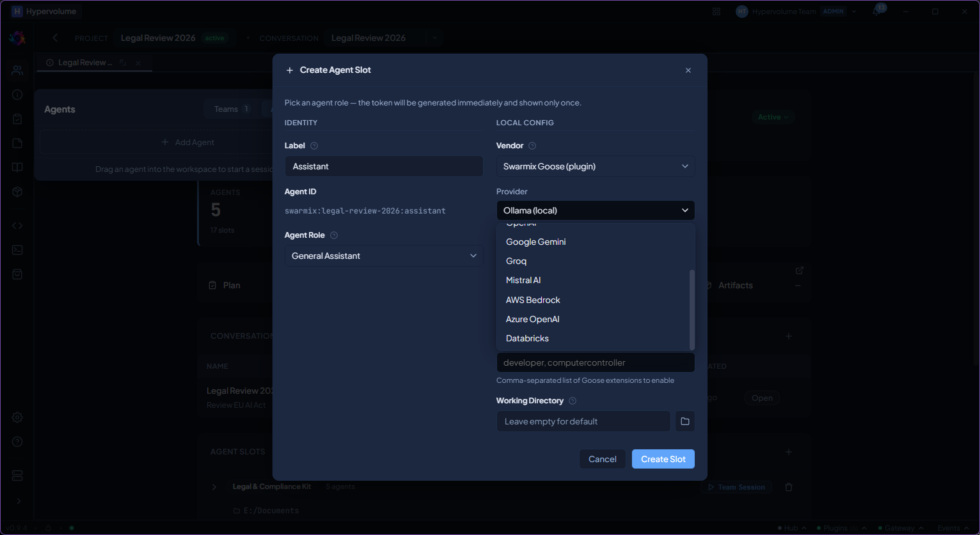This screenshot has height=535, width=980.
Task: Click the Working Directory input field
Action: (x=583, y=421)
